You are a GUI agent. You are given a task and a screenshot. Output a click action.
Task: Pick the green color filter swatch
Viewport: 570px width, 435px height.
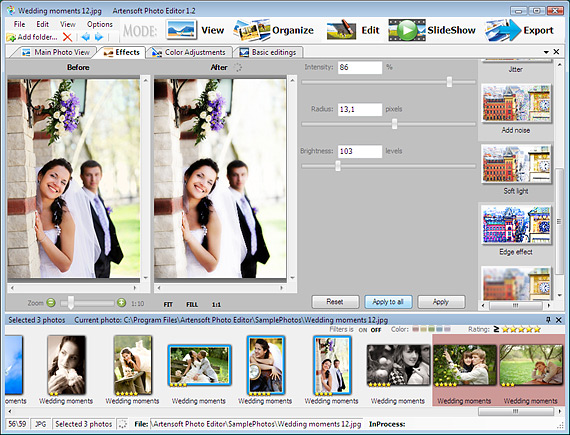pyautogui.click(x=431, y=329)
